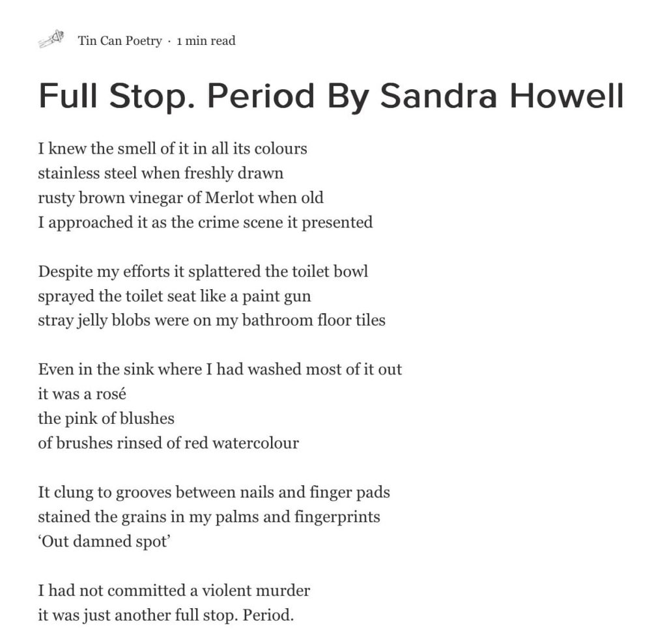Screen dimensions: 667x644
Task: Click the final line "just another full stop. Period."
Action: pos(166,615)
